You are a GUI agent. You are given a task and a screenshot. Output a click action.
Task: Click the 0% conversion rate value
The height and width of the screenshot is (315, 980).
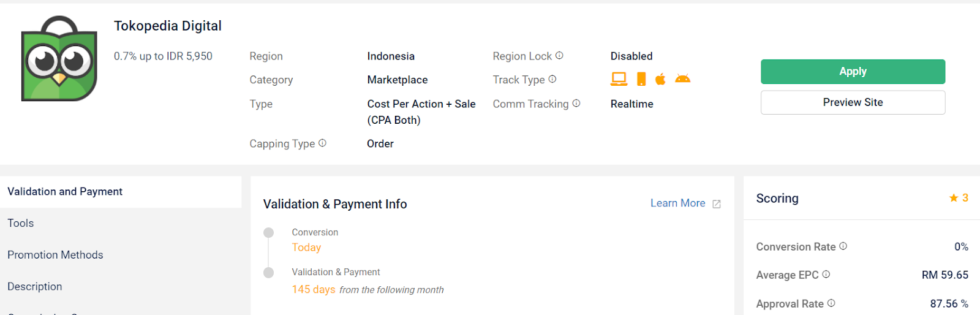pos(961,246)
